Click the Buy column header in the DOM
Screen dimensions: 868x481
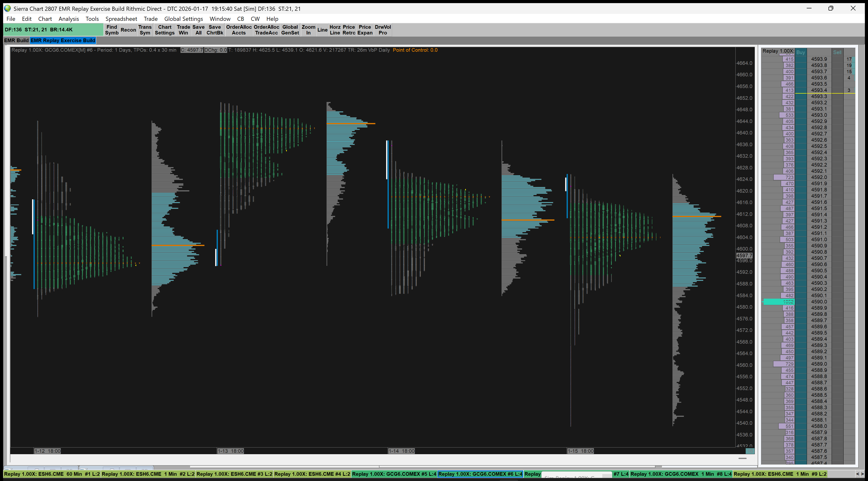click(800, 52)
